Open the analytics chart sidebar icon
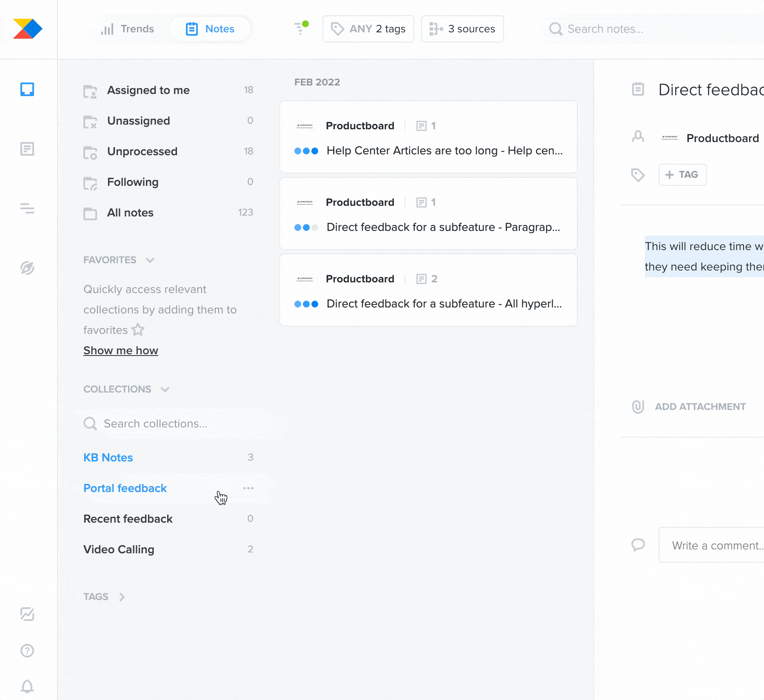The height and width of the screenshot is (700, 764). tap(27, 614)
